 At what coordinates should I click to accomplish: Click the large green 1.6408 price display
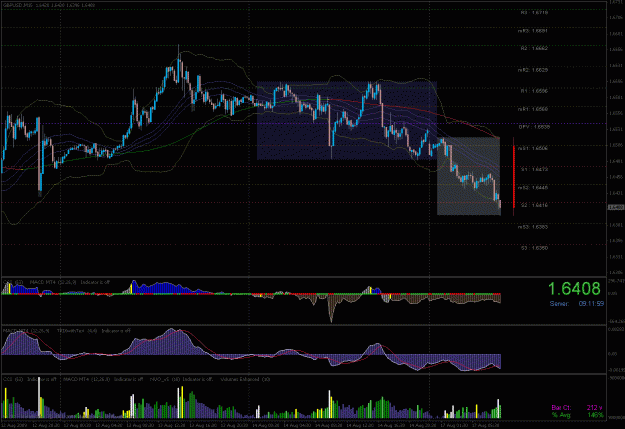574,289
